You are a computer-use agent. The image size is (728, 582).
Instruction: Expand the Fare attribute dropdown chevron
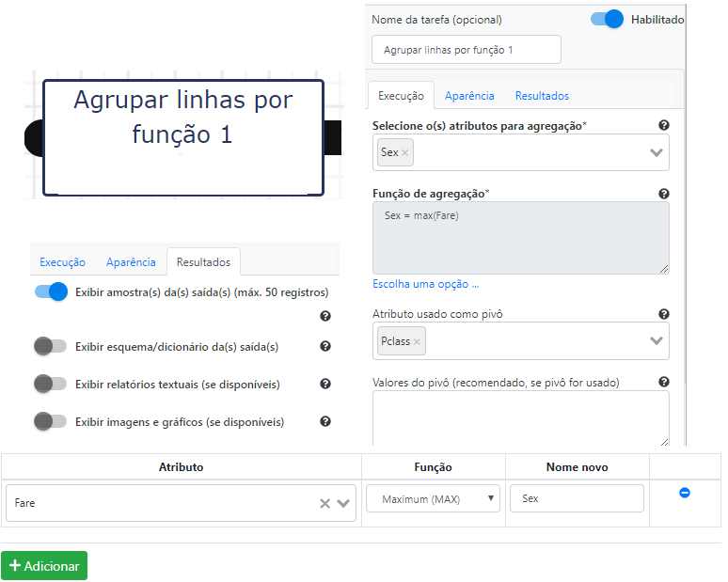343,504
